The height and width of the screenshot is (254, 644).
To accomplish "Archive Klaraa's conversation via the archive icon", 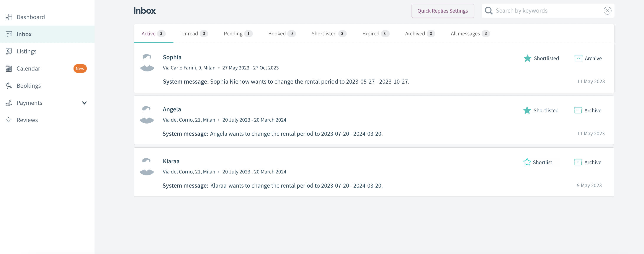I will (x=577, y=162).
